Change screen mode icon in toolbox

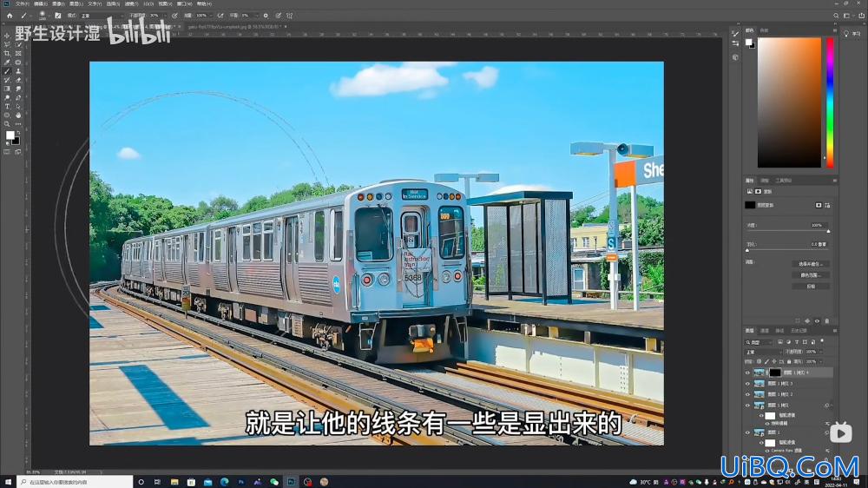18,152
